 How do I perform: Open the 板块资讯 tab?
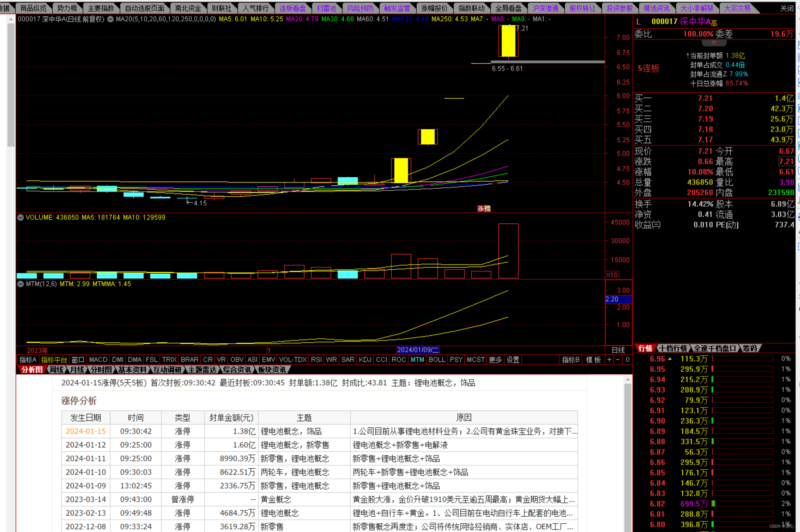click(x=272, y=370)
